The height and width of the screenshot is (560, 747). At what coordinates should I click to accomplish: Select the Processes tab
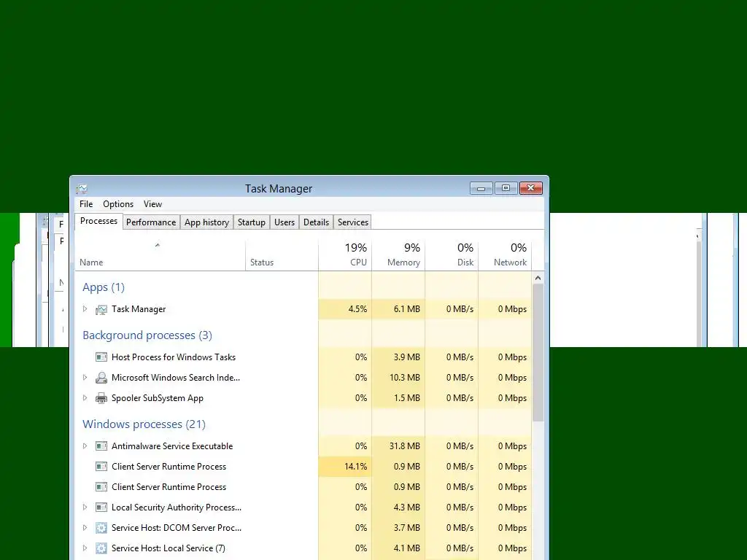[98, 222]
